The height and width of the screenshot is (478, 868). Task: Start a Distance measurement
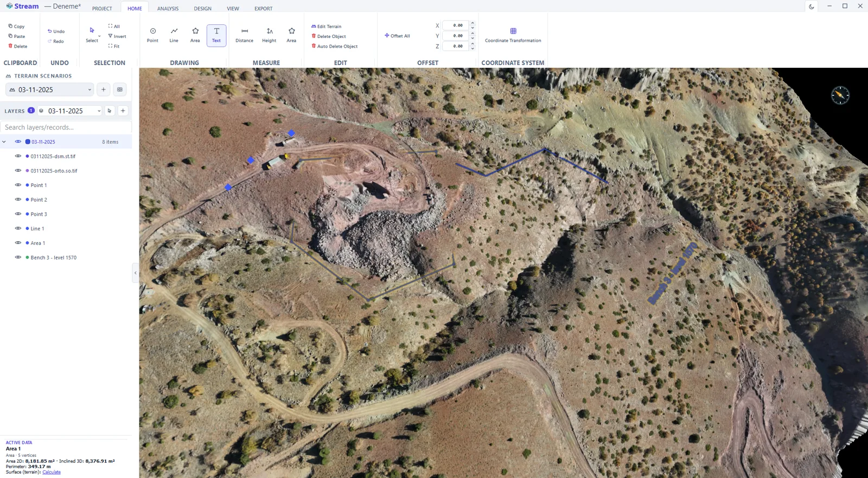pos(244,35)
